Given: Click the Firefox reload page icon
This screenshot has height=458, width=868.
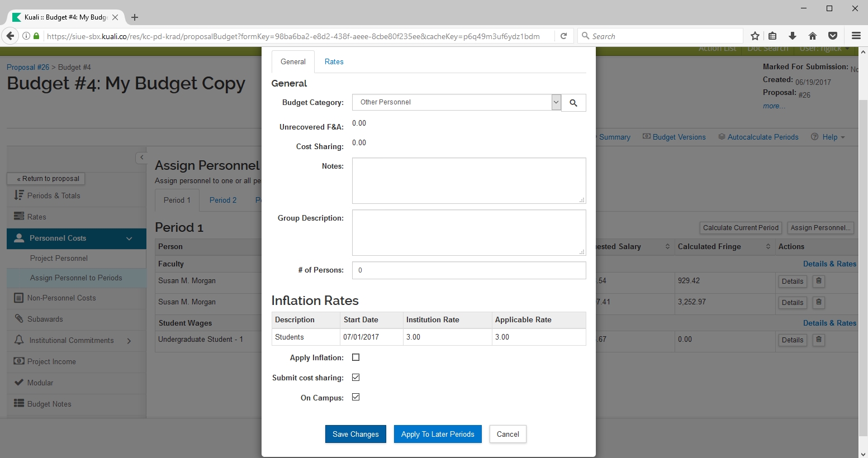Looking at the screenshot, I should 564,36.
